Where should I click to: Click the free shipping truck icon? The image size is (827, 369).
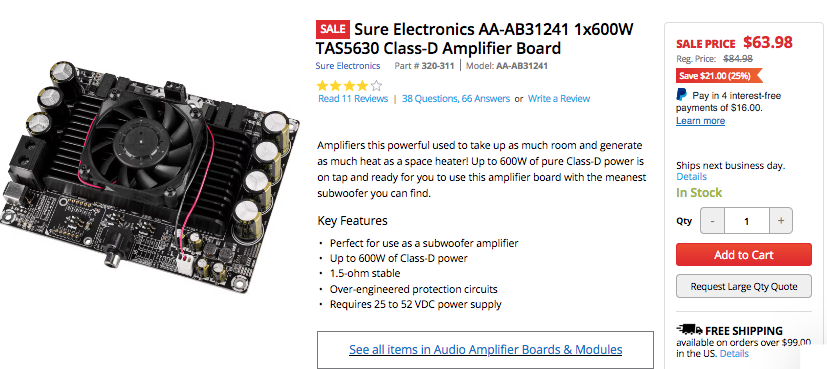(x=689, y=330)
